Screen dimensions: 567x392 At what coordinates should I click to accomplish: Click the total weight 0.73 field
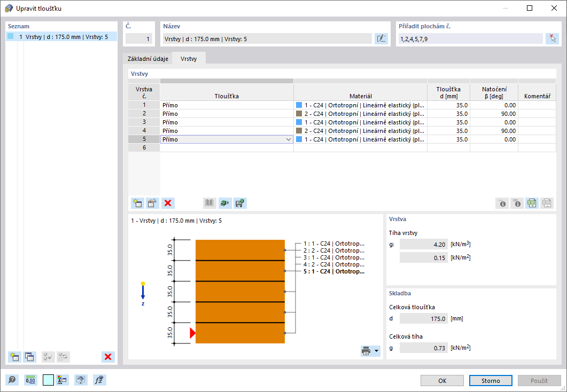[x=423, y=348]
